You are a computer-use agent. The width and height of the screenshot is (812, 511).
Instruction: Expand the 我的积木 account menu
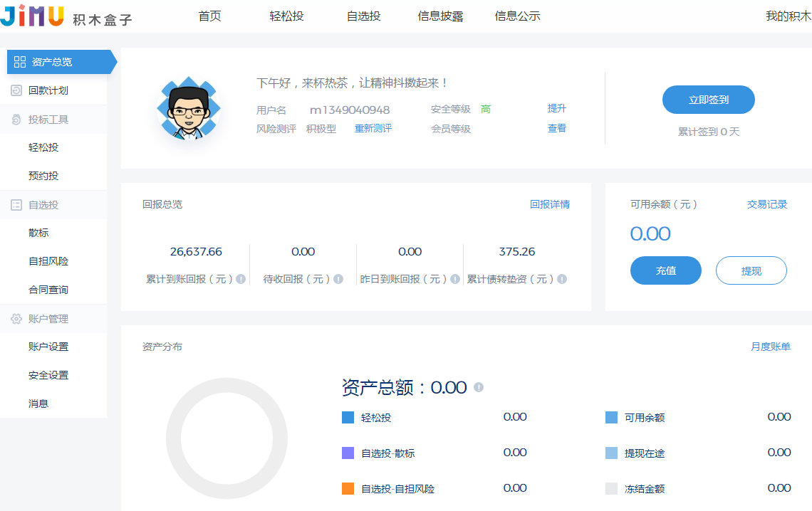788,16
